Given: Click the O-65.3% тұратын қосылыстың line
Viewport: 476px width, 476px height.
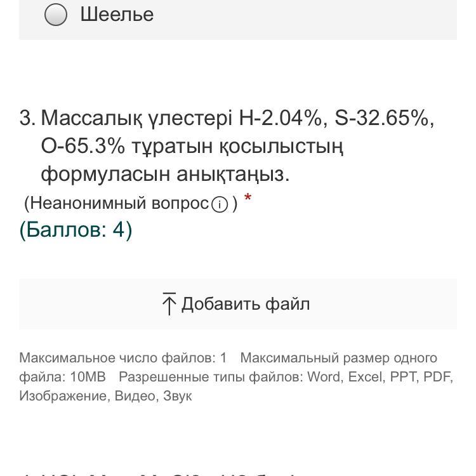Looking at the screenshot, I should [192, 146].
